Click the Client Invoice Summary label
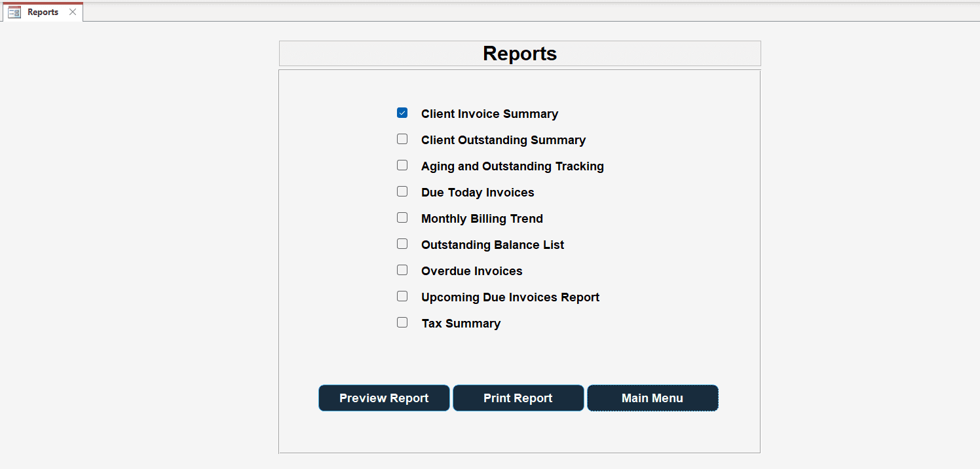 (x=489, y=113)
